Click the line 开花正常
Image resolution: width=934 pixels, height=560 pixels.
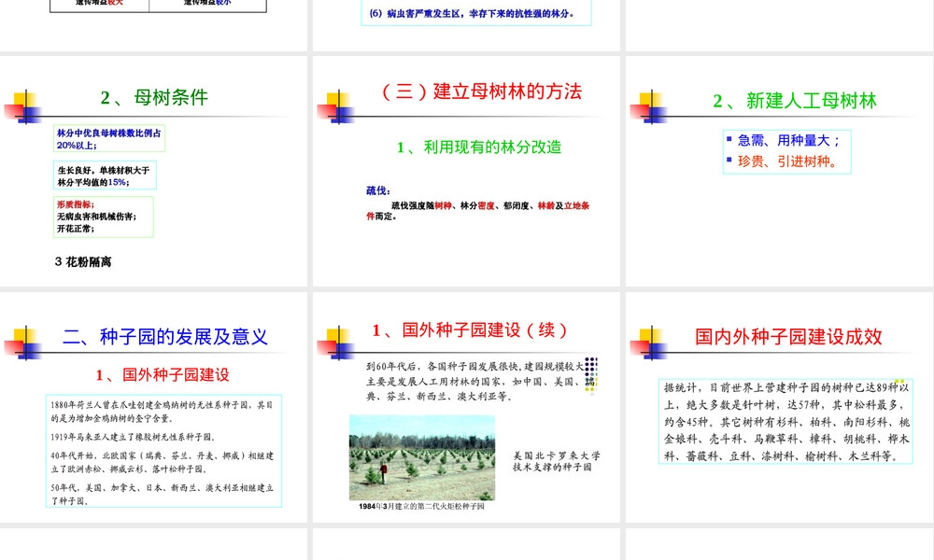pyautogui.click(x=75, y=229)
